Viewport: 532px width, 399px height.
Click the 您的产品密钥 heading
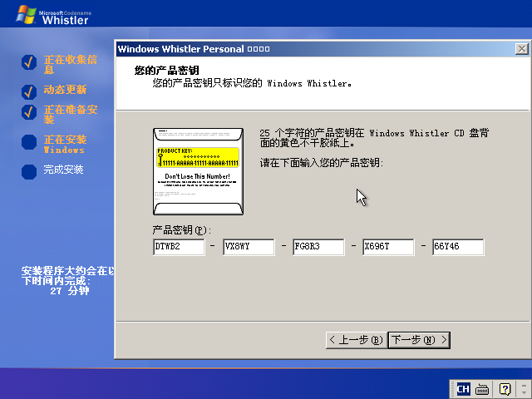pos(166,70)
